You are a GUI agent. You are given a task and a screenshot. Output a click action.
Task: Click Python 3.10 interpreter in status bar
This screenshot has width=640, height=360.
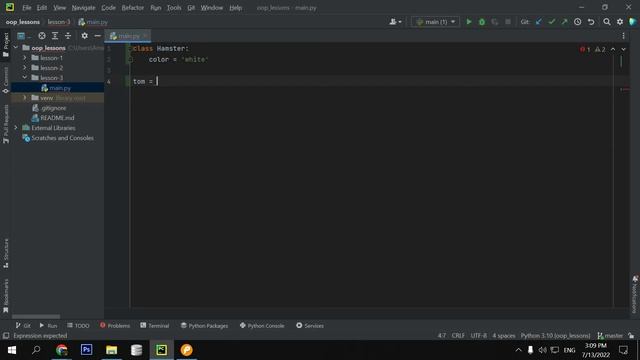point(555,336)
